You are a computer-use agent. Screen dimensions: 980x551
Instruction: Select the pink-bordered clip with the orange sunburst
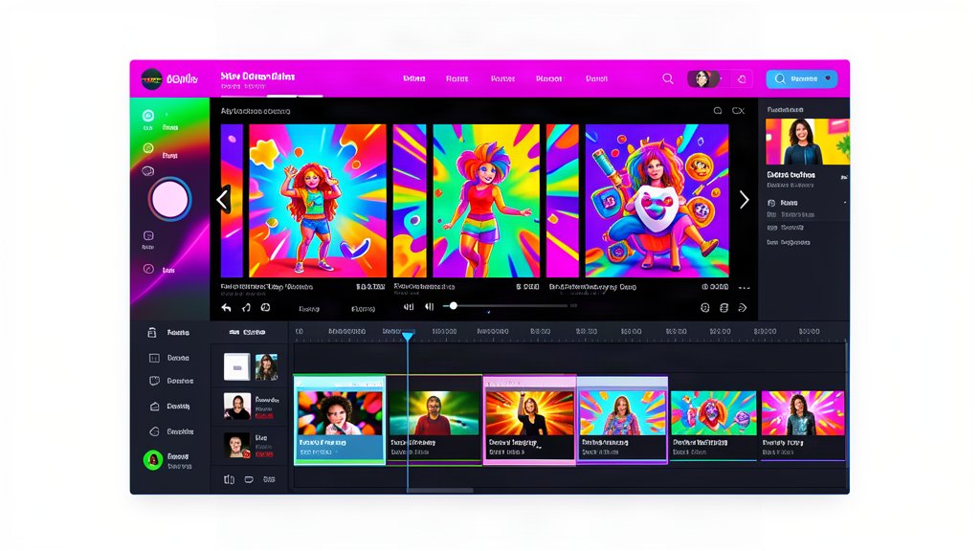(529, 419)
